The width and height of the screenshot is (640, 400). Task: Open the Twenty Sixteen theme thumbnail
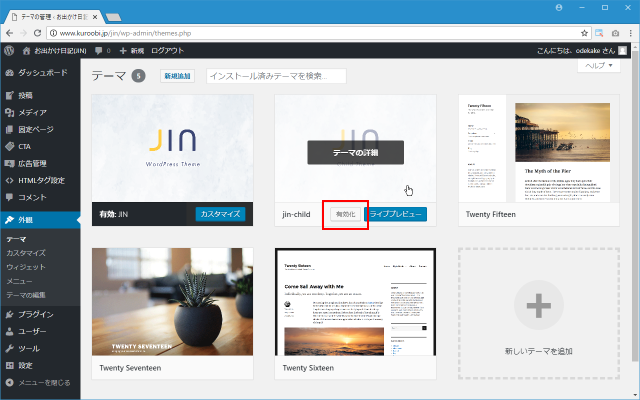point(356,302)
